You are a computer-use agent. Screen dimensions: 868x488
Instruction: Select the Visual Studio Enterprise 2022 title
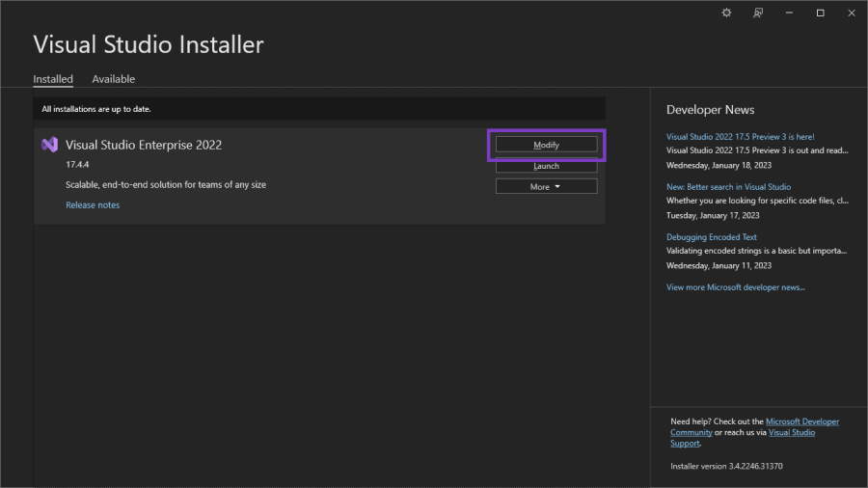144,145
